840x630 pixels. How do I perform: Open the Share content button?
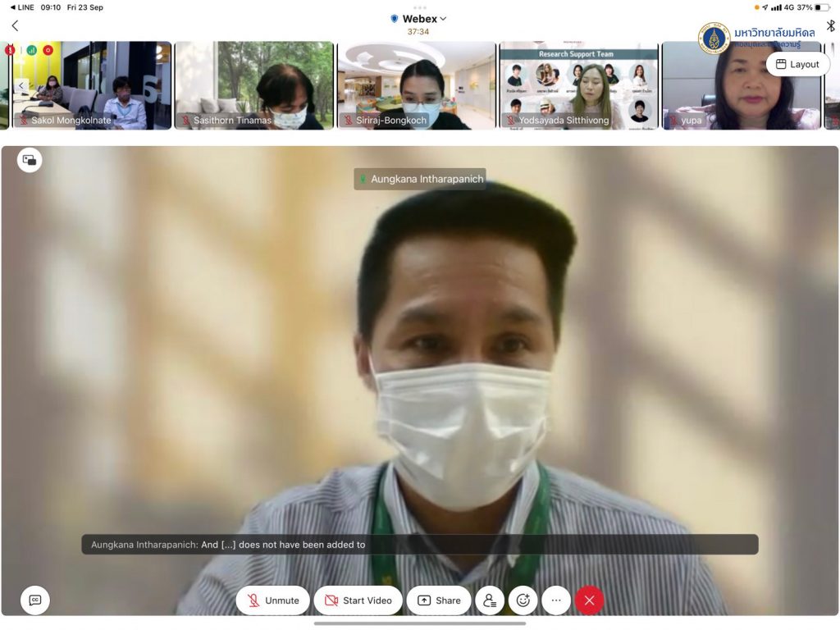coord(439,600)
